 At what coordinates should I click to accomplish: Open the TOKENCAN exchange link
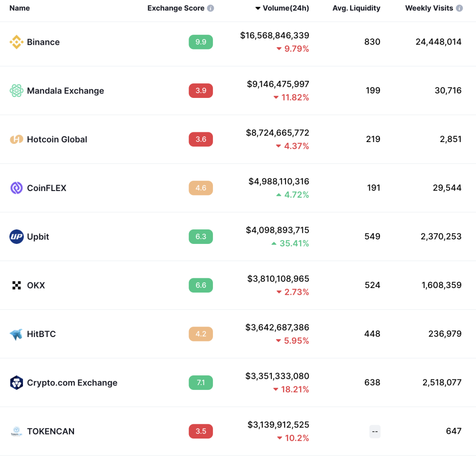pyautogui.click(x=50, y=431)
